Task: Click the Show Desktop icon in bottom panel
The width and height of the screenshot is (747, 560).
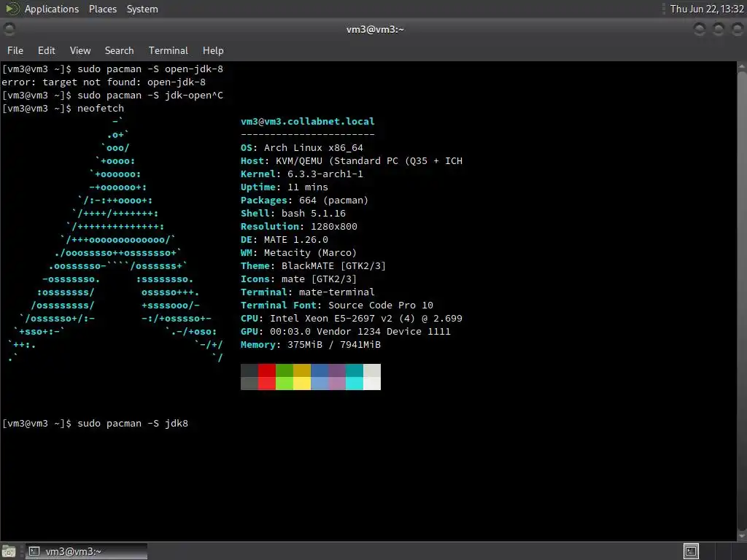Action: (9, 551)
